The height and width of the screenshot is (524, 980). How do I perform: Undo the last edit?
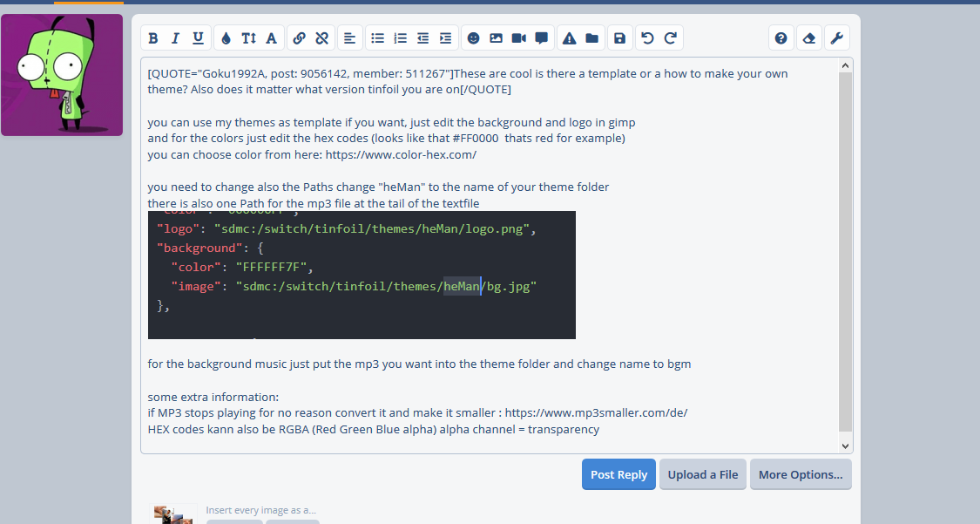[647, 38]
